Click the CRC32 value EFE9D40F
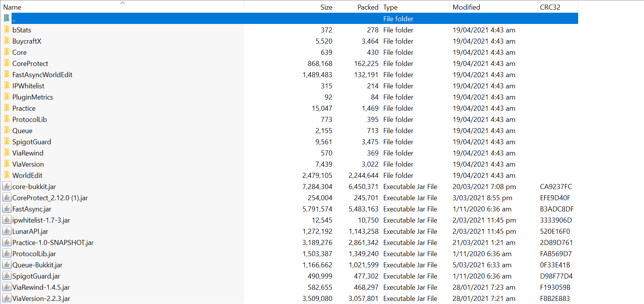This screenshot has height=304, width=644. coord(555,198)
